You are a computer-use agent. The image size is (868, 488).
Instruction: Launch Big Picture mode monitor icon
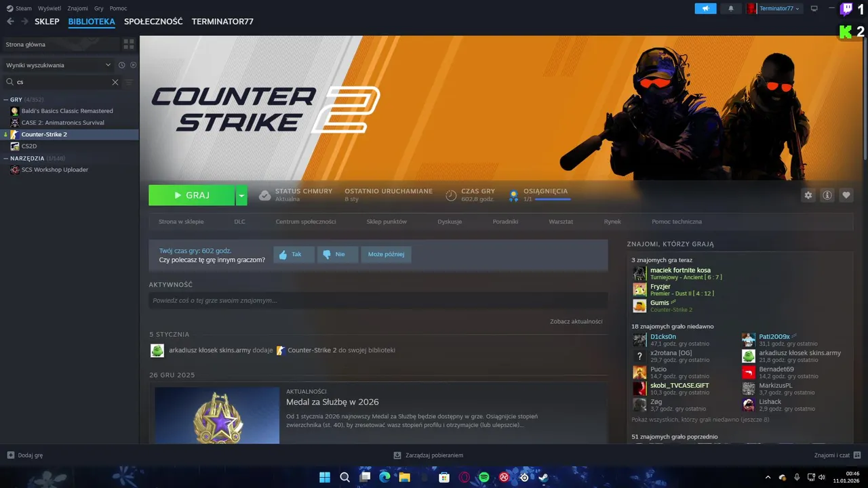click(x=814, y=8)
